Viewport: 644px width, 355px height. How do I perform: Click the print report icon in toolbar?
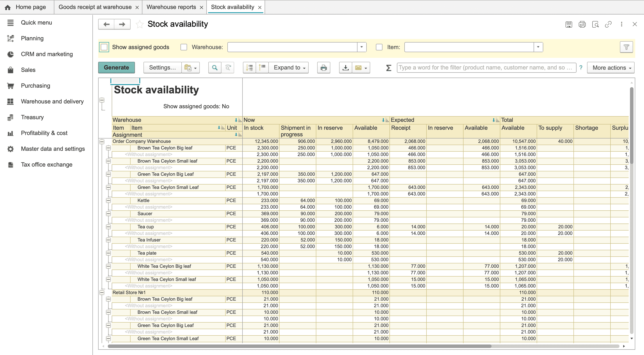click(324, 67)
